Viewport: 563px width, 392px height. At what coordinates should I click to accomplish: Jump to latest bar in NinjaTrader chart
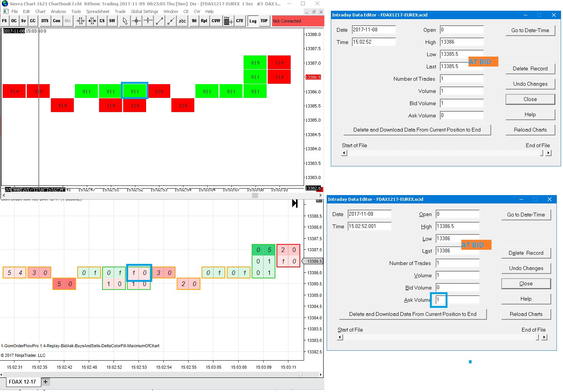(295, 203)
